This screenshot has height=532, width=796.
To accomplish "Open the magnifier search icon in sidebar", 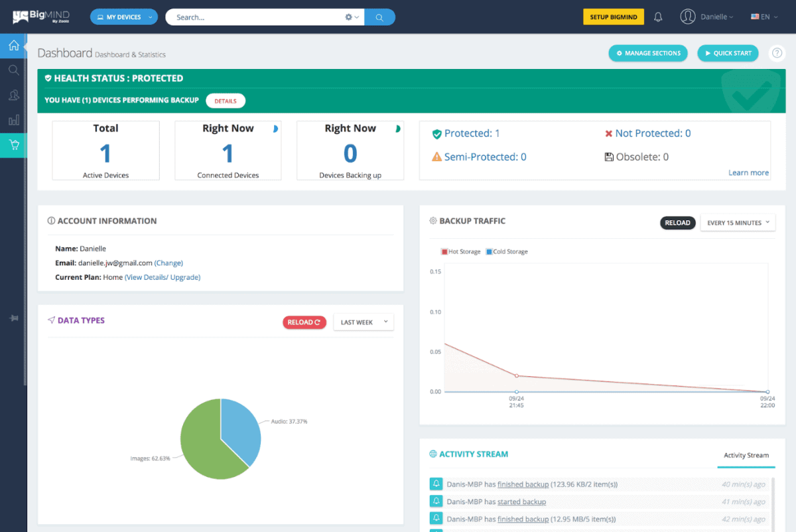I will (x=13, y=70).
